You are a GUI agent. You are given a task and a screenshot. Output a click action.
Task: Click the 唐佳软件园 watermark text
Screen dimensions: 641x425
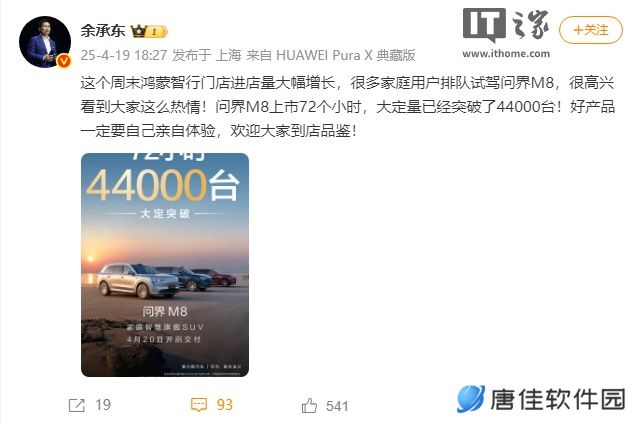(x=558, y=399)
